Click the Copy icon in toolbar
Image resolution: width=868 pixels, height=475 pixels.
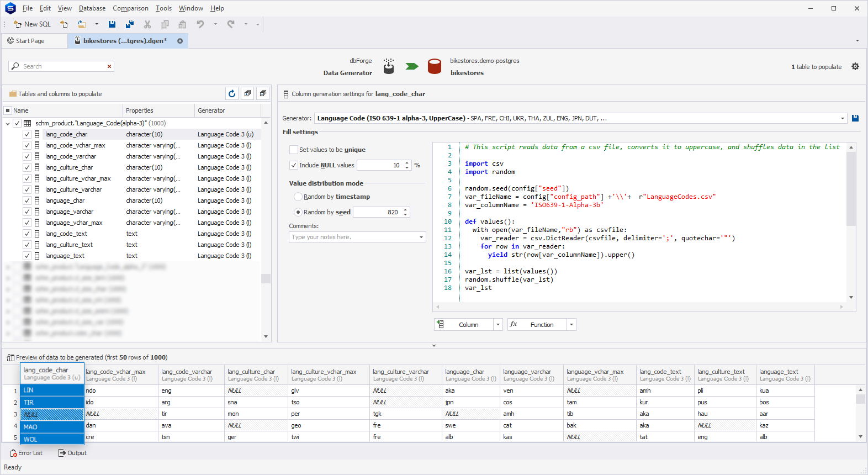(165, 24)
